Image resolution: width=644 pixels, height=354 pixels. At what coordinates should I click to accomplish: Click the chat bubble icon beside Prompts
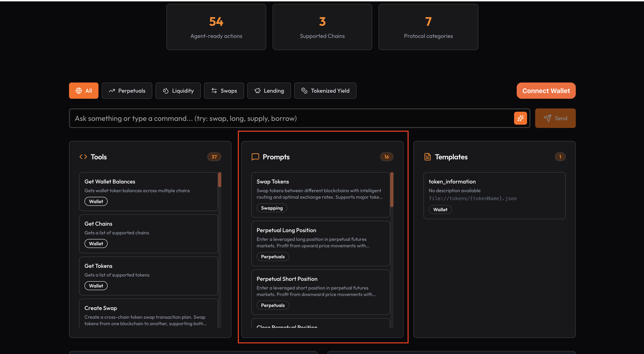pyautogui.click(x=255, y=157)
